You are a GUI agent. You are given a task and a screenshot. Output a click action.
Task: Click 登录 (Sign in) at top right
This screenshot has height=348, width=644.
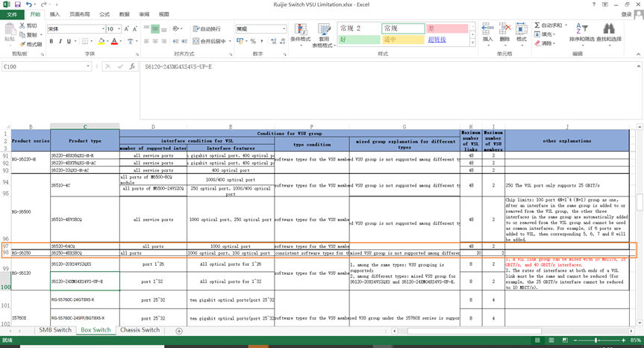[x=625, y=14]
